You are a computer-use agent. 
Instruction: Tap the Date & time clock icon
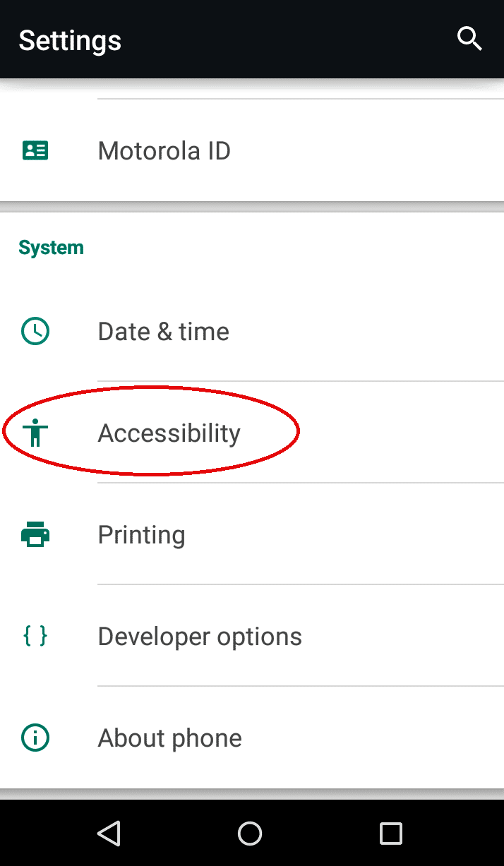click(x=35, y=331)
